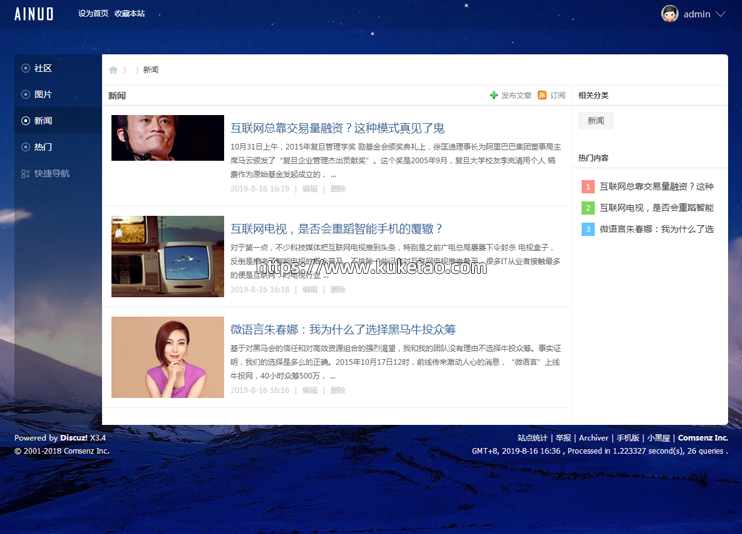742x534 pixels.
Task: Click 设为首页 in the top bar
Action: click(x=93, y=14)
